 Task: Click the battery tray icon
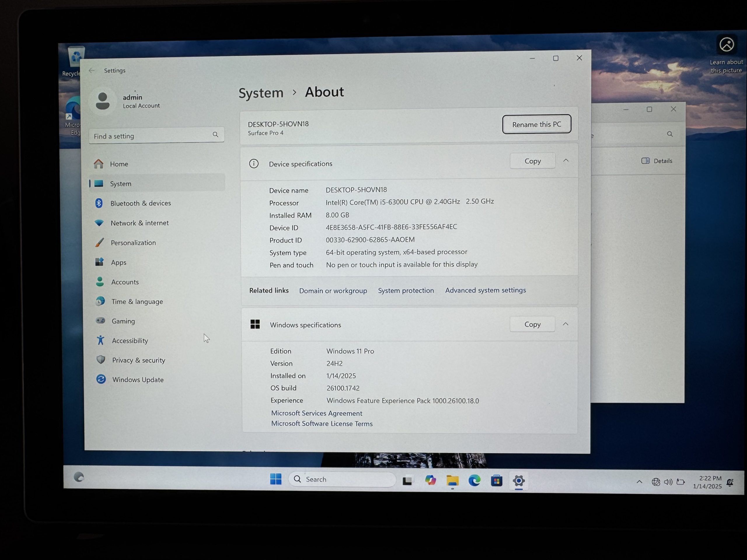pos(680,482)
